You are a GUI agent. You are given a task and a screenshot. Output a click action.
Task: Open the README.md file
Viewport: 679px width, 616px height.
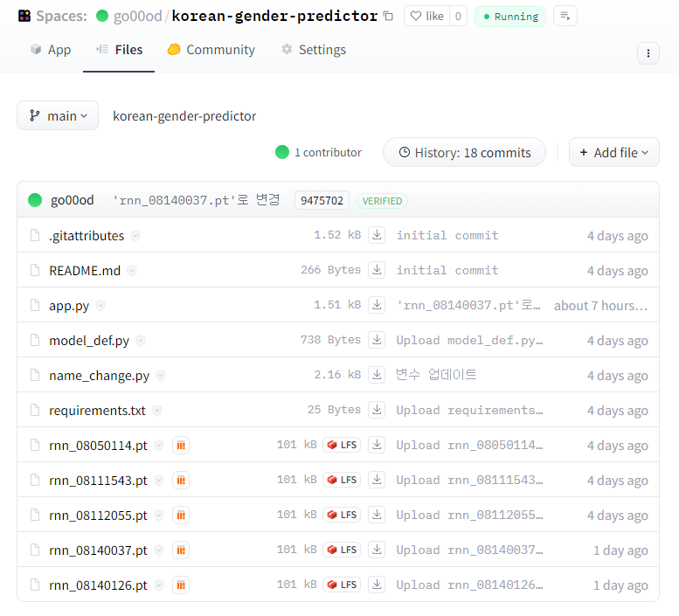tap(85, 271)
